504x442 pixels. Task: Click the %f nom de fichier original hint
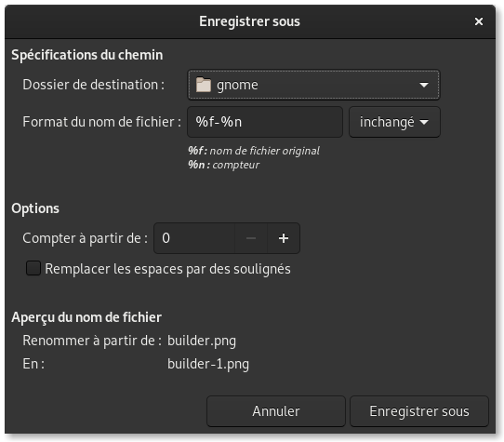(x=254, y=151)
